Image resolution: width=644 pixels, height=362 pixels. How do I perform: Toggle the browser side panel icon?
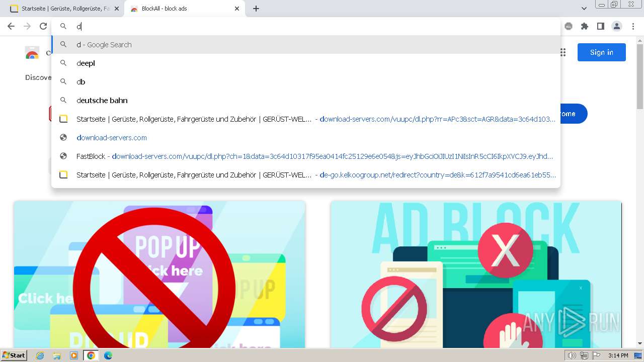(600, 26)
